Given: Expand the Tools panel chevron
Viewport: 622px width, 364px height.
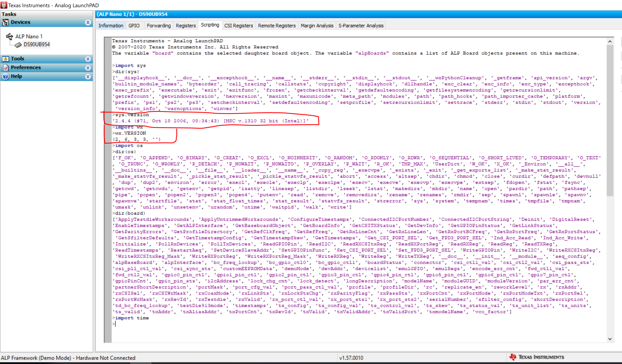Looking at the screenshot, I should coord(88,59).
